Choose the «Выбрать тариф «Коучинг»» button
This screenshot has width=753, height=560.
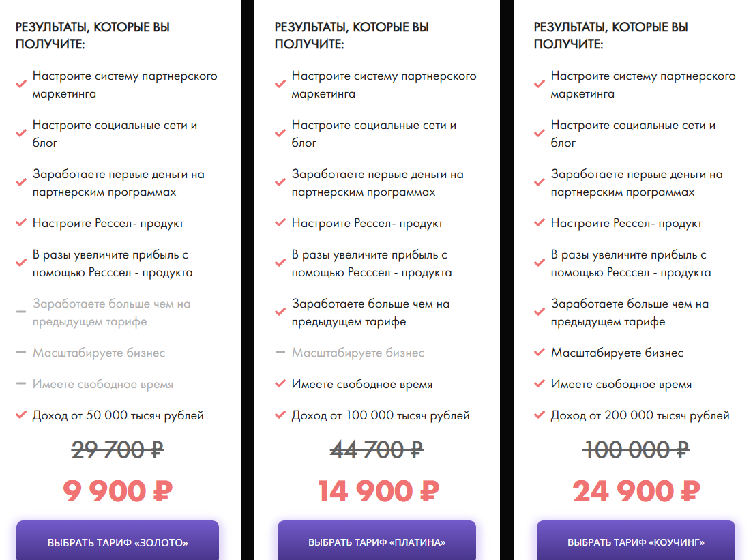pos(636,542)
